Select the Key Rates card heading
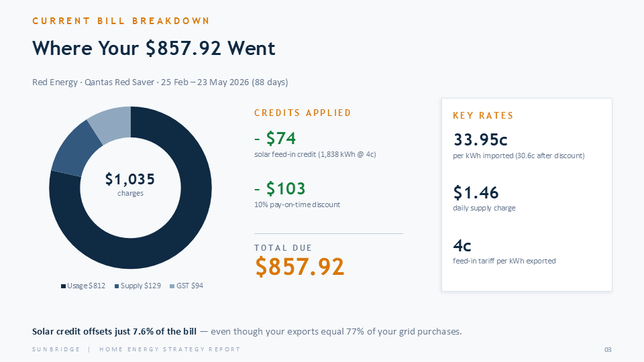The width and height of the screenshot is (644, 362). pos(484,116)
